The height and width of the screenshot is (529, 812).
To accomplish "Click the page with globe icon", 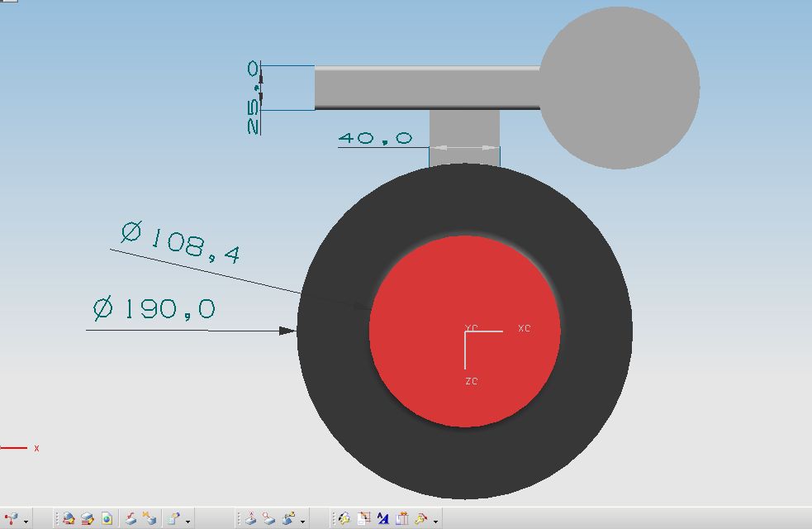I will click(107, 518).
